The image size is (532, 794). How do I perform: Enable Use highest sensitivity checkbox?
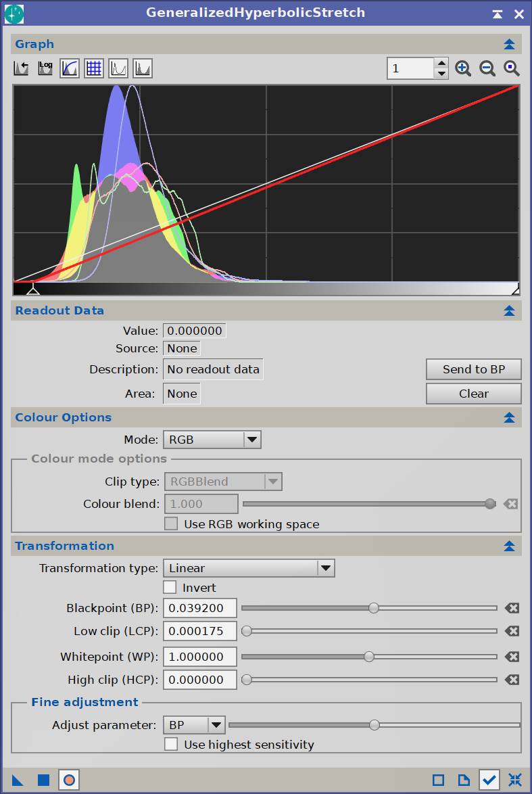click(x=171, y=745)
